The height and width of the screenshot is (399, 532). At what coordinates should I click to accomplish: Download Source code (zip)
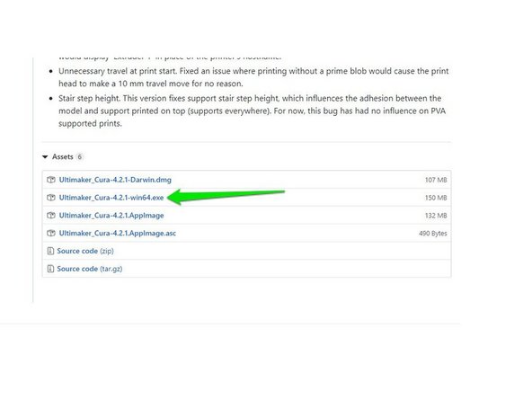[x=85, y=251]
